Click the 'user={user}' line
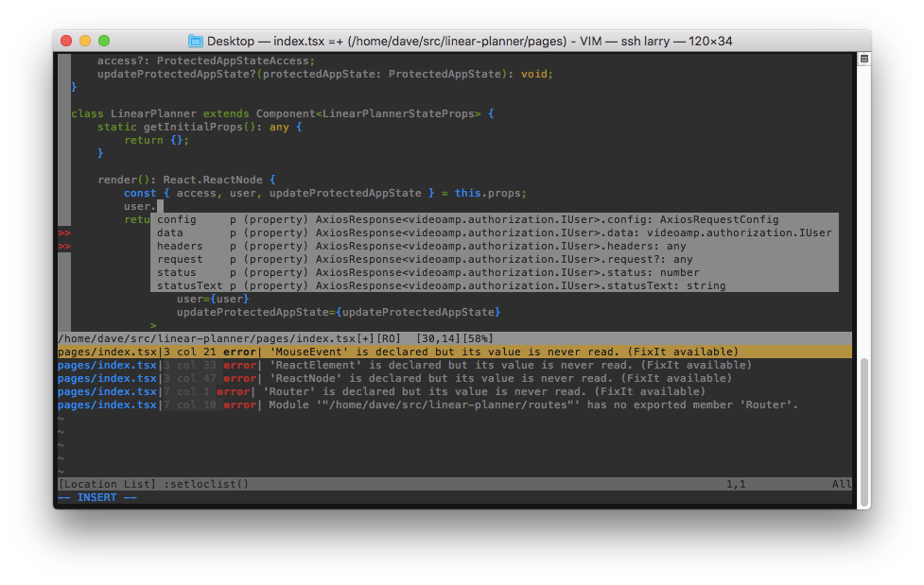 point(213,300)
